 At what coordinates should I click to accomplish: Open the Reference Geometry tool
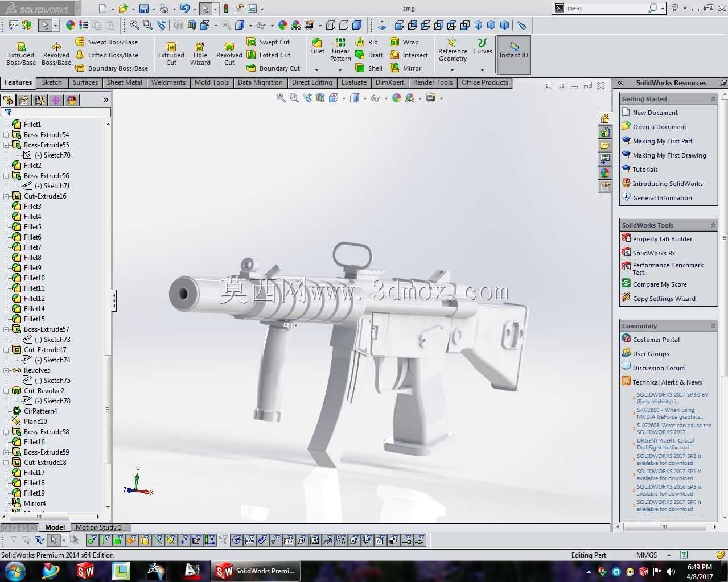453,50
